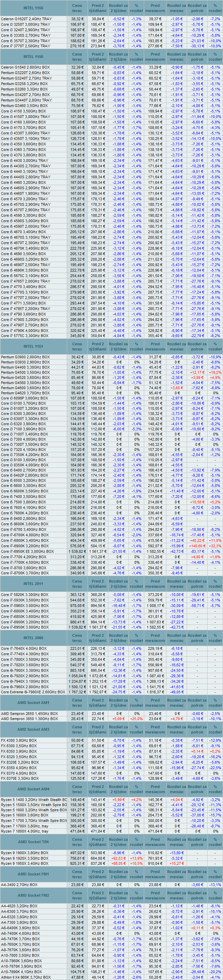Click current price '1 500,12 €' for i9-7960X

coord(77,687)
